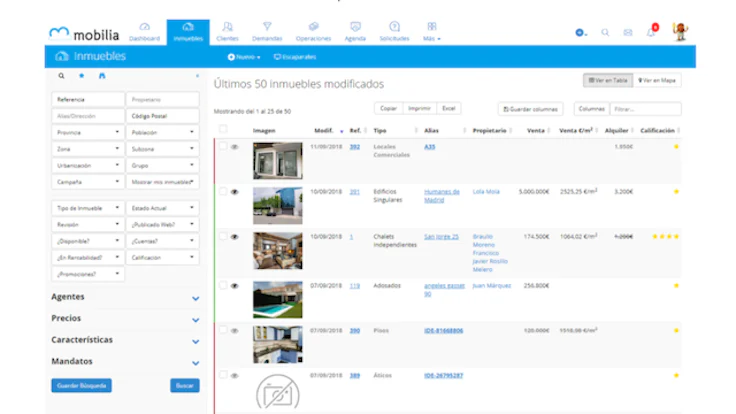Open the Agenda calendar section

pos(355,32)
